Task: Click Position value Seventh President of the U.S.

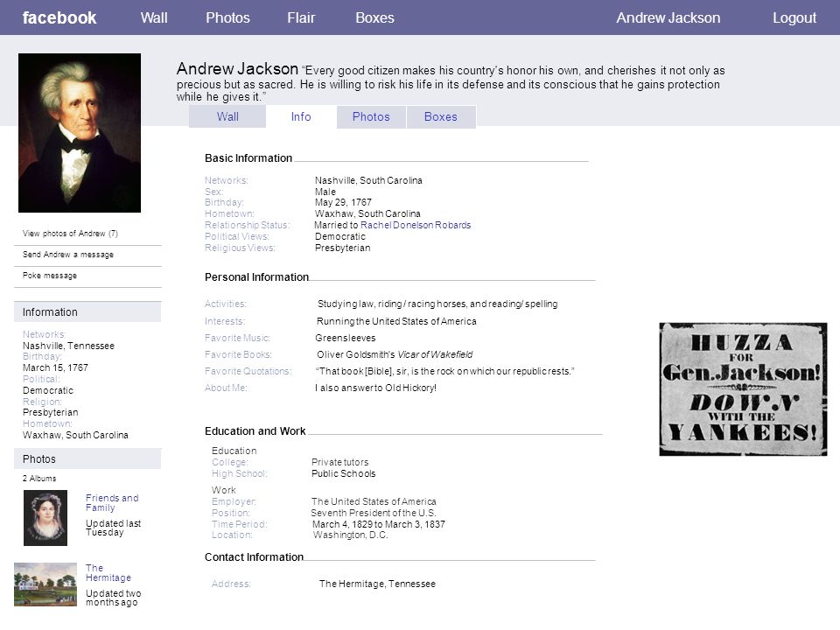Action: coord(374,513)
